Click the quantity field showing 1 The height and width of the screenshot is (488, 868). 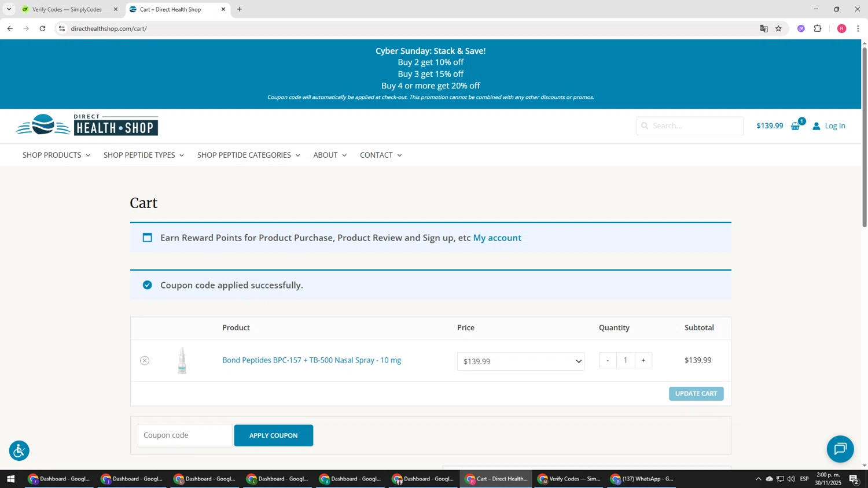point(626,360)
